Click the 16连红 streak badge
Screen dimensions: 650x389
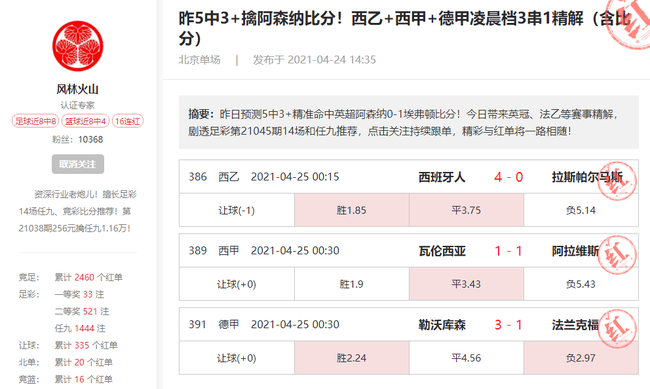click(127, 121)
